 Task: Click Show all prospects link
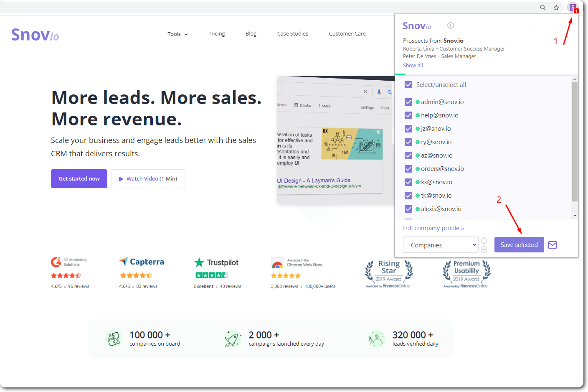click(413, 66)
